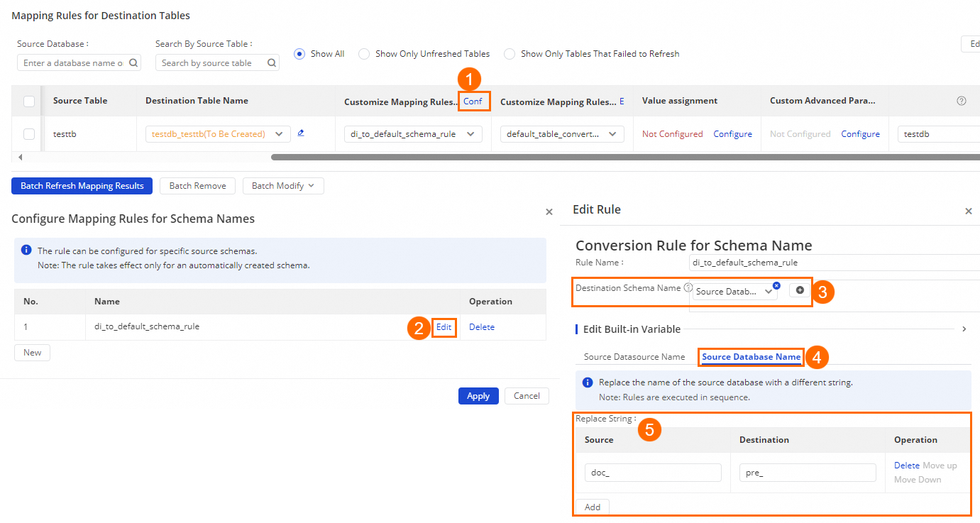Close the Edit Rule panel
The width and height of the screenshot is (980, 523).
pos(969,211)
